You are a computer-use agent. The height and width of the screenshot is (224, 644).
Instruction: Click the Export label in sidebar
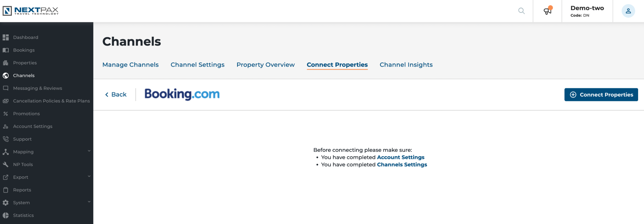(21, 177)
